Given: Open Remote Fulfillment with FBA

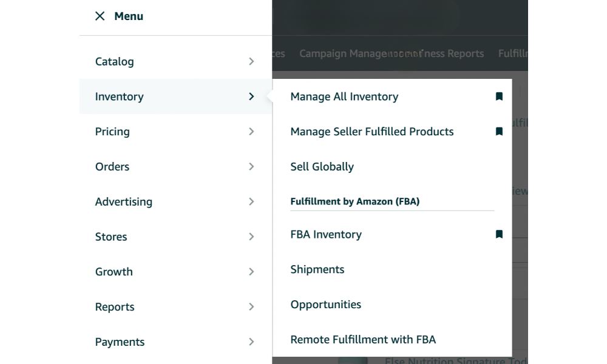Looking at the screenshot, I should [363, 340].
